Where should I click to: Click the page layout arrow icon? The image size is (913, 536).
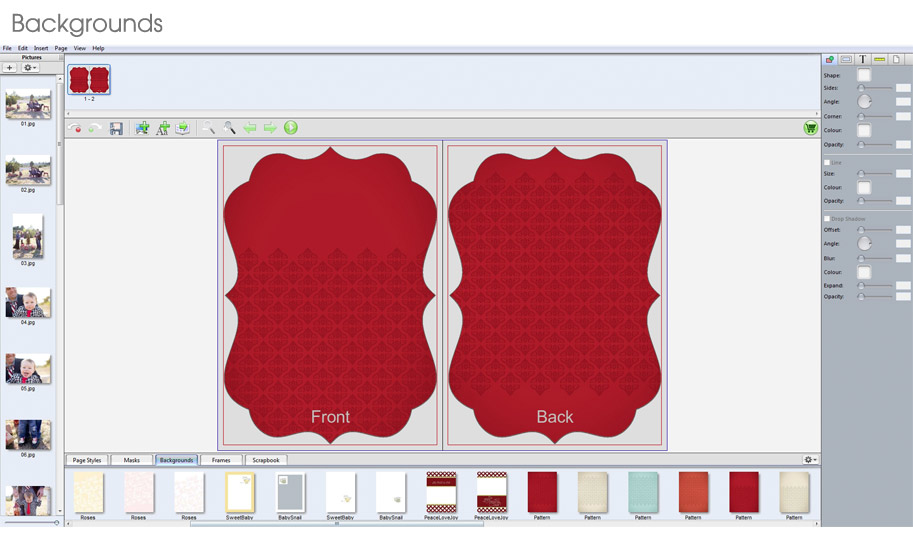(x=183, y=128)
